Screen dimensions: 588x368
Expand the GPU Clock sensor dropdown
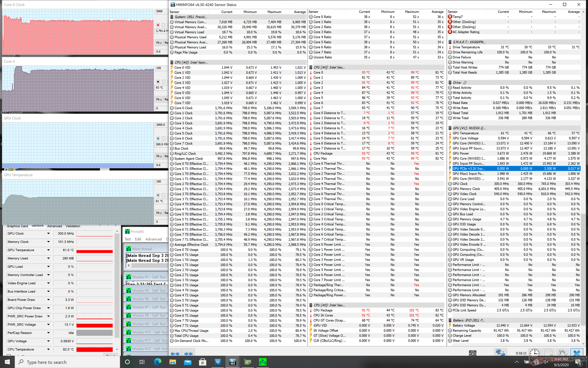click(48, 234)
